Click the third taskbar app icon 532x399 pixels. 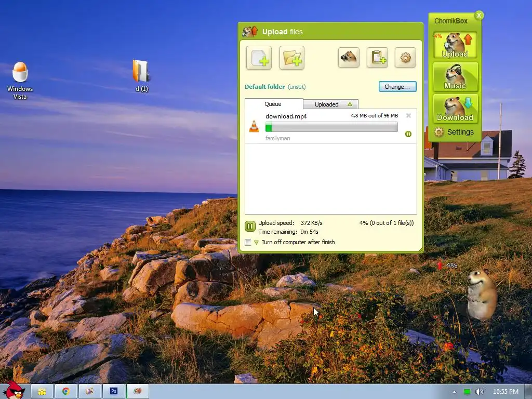[x=89, y=392]
